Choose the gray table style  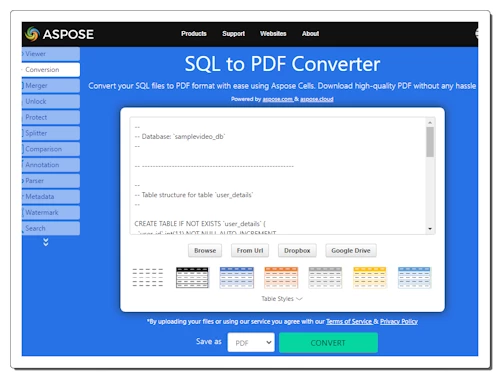click(x=325, y=277)
